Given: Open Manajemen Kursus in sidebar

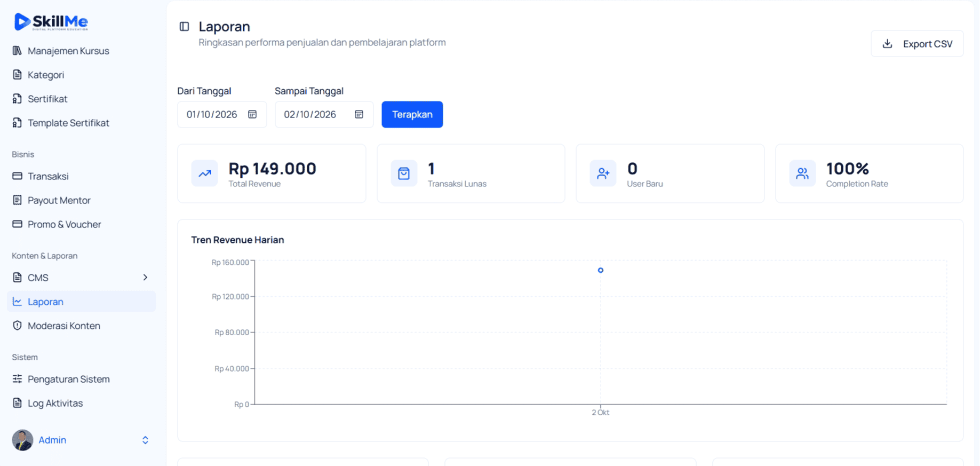Looking at the screenshot, I should 81,51.
